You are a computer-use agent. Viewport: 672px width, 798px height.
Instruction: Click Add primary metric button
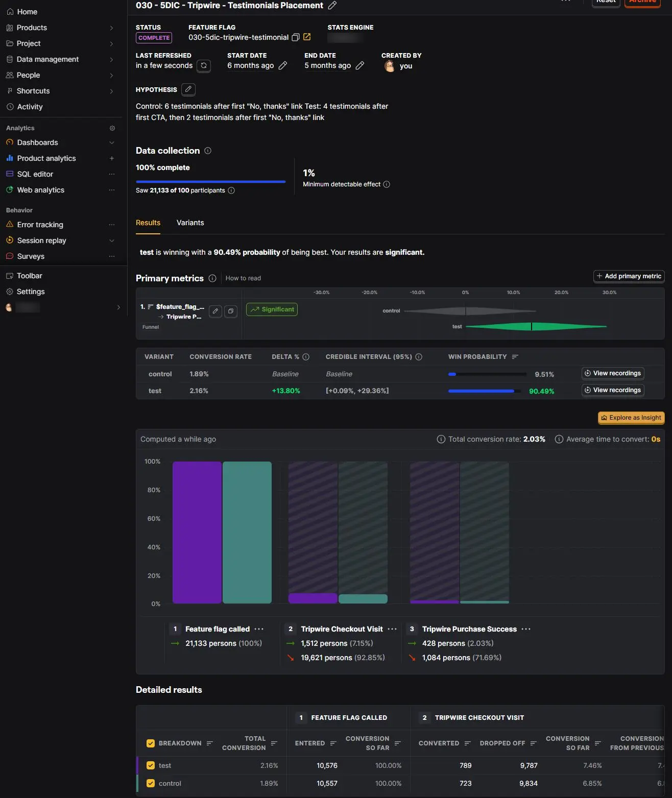629,276
